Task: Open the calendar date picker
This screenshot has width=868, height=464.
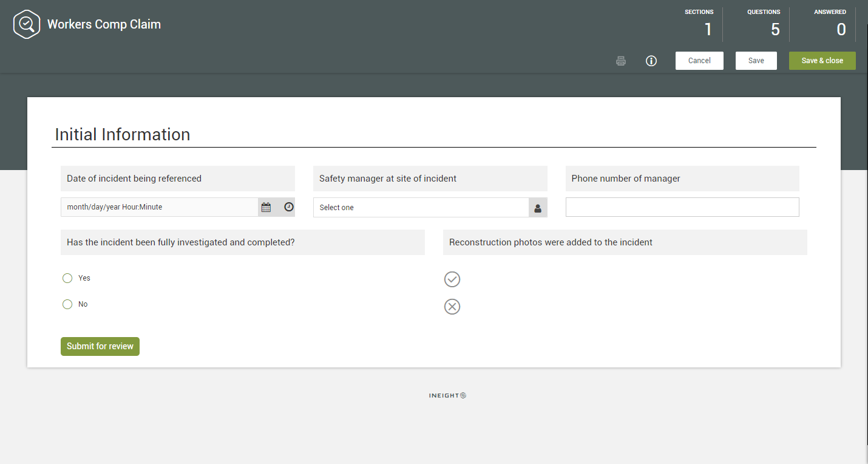Action: 266,207
